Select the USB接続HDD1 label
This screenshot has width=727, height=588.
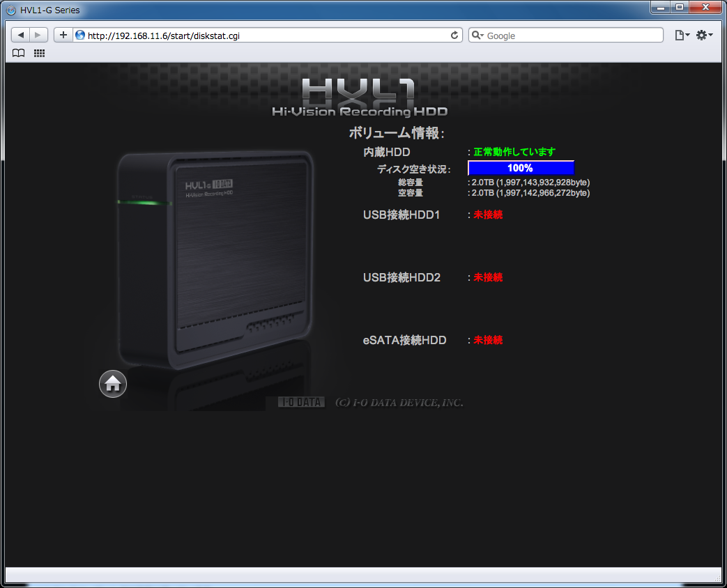point(401,215)
